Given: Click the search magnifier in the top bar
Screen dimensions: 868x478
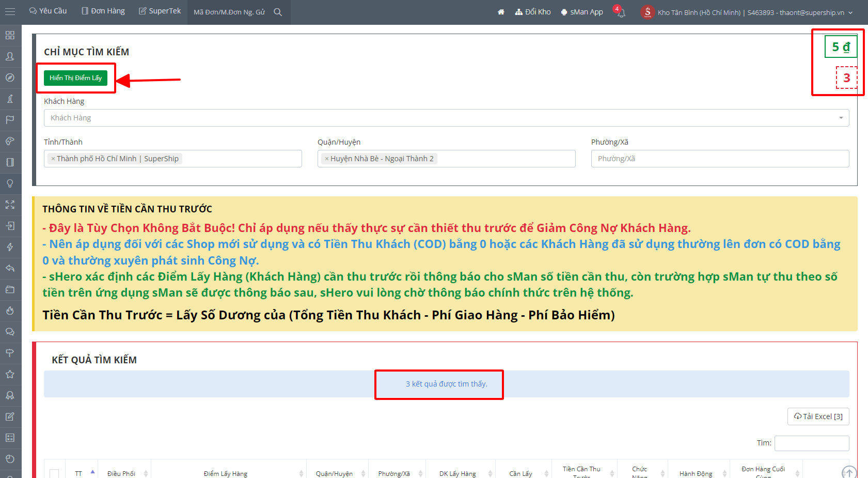Looking at the screenshot, I should coord(278,12).
